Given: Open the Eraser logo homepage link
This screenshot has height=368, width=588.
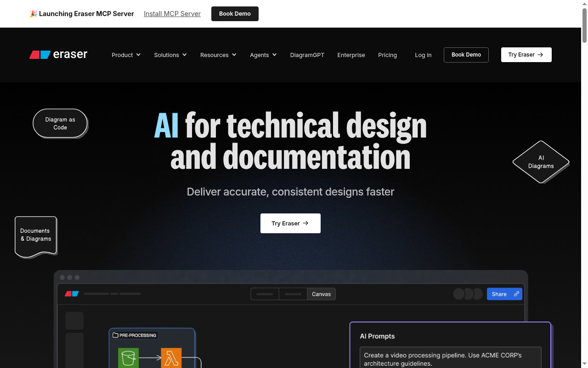Looking at the screenshot, I should [58, 55].
